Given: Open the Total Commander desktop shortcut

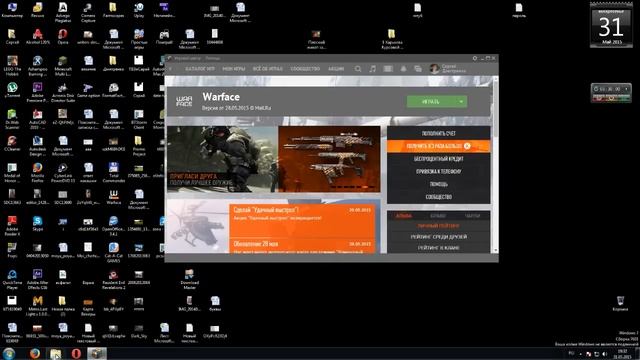Looking at the screenshot, I should 113,172.
